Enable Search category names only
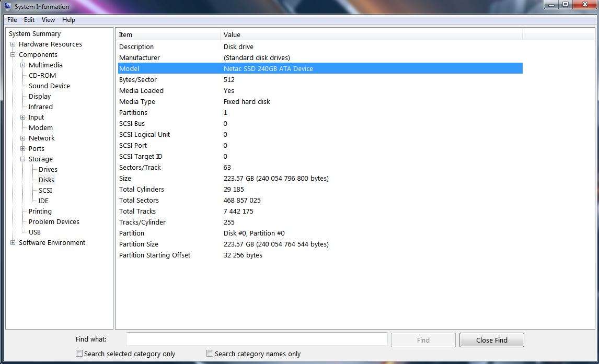This screenshot has width=599, height=364. [x=210, y=353]
